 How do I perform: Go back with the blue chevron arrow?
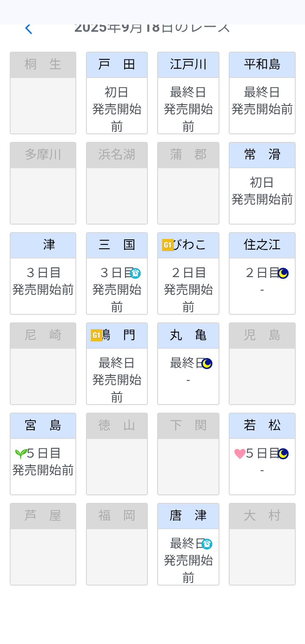click(x=28, y=29)
